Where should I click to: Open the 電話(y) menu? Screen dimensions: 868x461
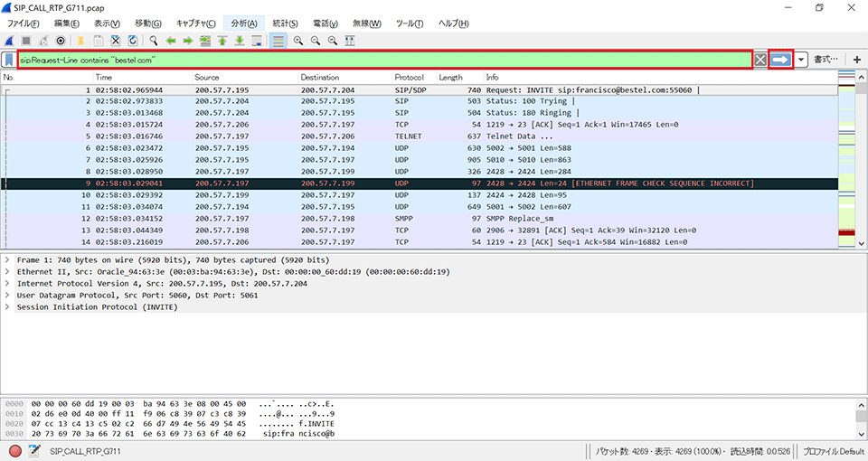pyautogui.click(x=325, y=24)
